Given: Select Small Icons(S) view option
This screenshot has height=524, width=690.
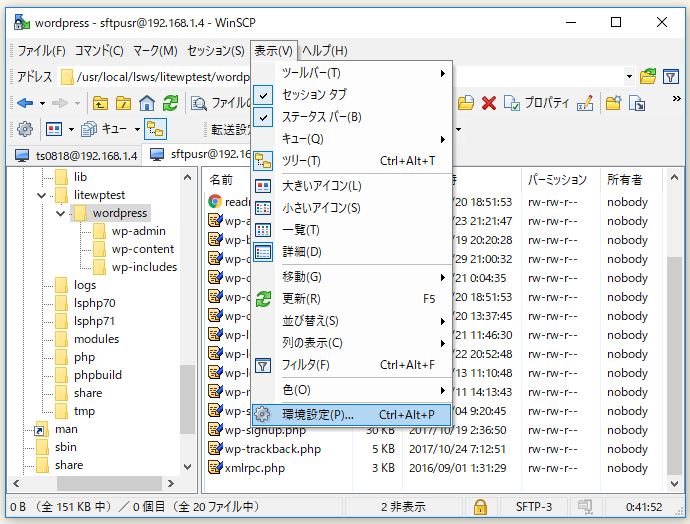Looking at the screenshot, I should pos(352,208).
